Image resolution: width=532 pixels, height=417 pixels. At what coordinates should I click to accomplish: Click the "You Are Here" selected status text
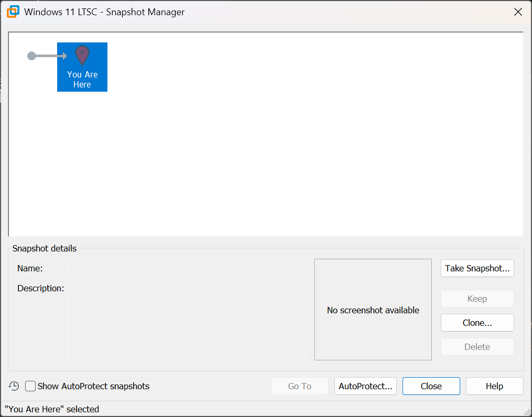52,409
